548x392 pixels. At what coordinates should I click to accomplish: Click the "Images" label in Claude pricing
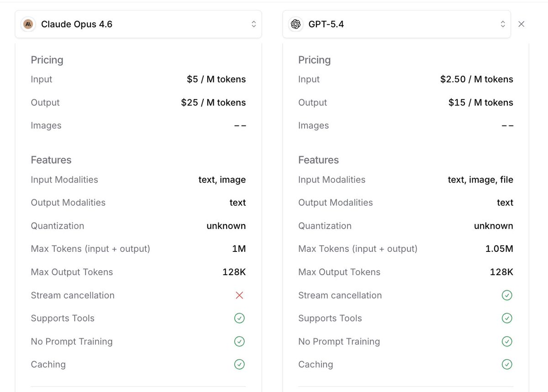tap(46, 125)
